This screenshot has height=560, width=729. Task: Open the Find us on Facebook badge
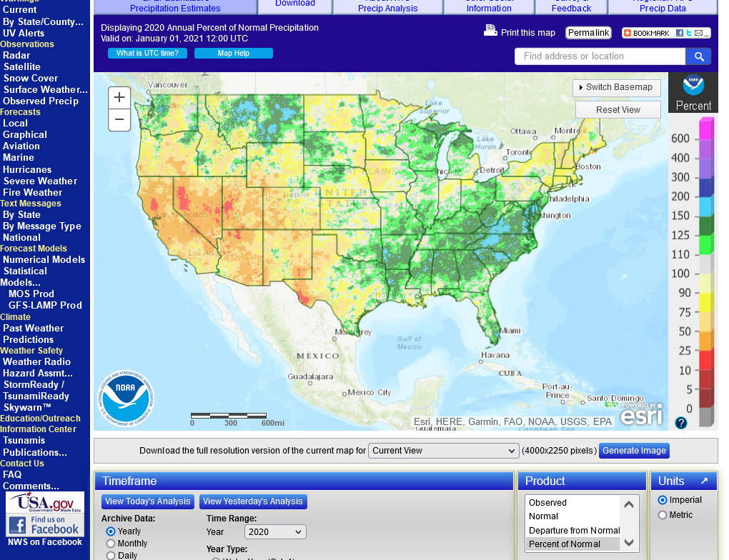pyautogui.click(x=45, y=525)
